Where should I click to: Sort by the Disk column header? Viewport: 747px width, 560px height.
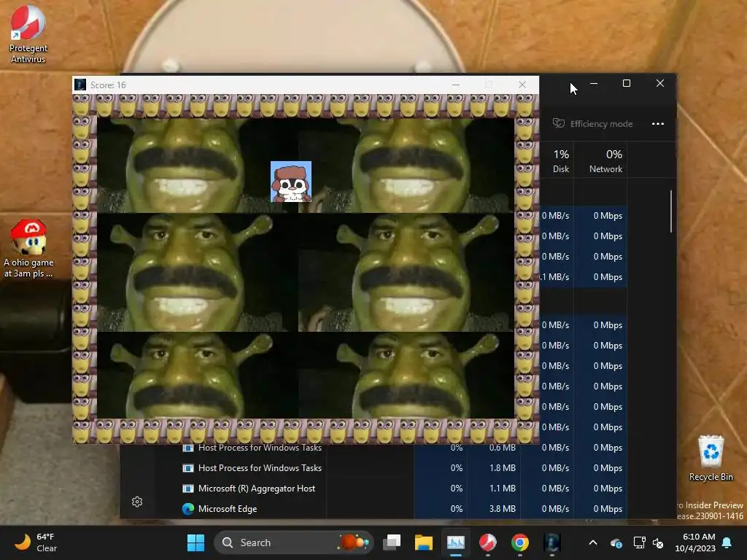(x=561, y=161)
